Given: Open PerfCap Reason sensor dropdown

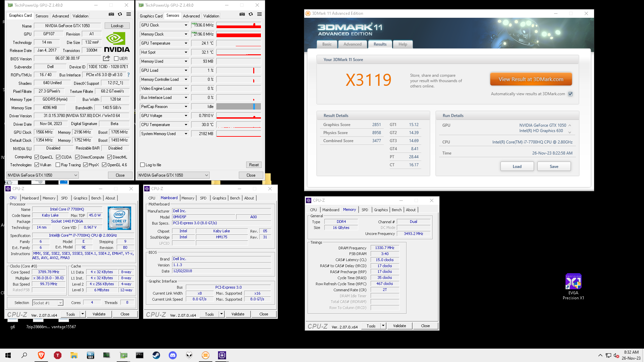Looking at the screenshot, I should [186, 107].
